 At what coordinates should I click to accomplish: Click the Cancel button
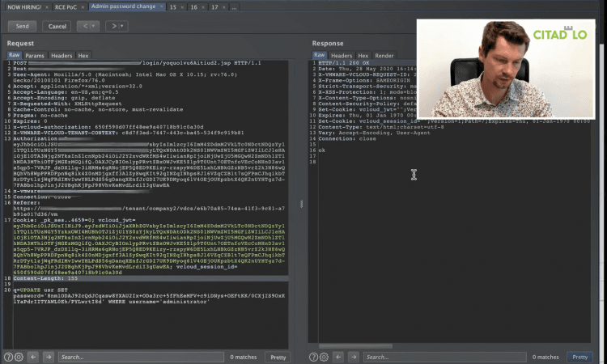tap(57, 26)
